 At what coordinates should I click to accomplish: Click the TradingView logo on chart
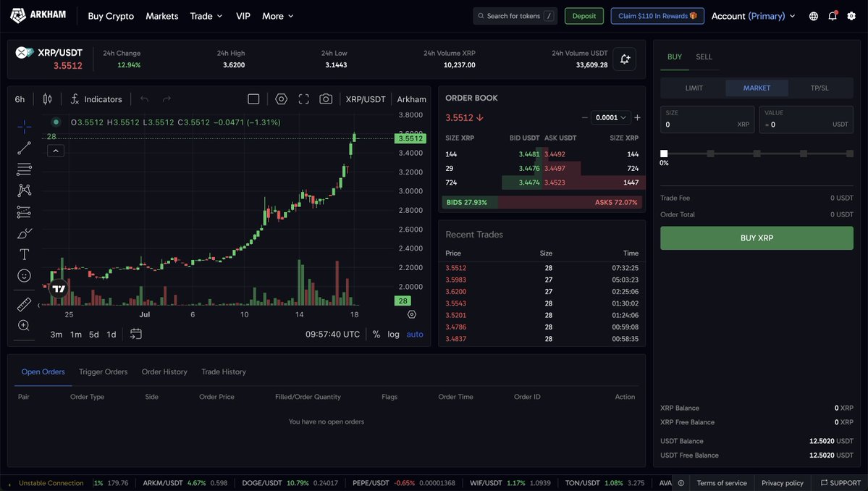pos(59,288)
